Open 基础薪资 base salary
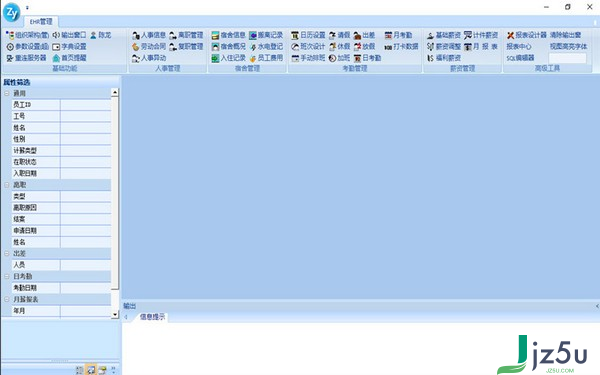The image size is (600, 375). tap(444, 35)
